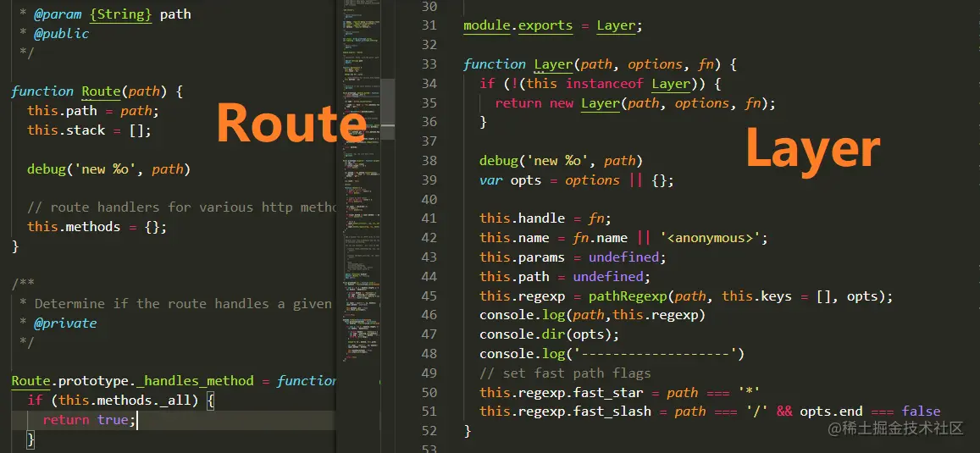Screen dimensions: 980x453
Task: Click the '@public' doc tag
Action: 62,34
